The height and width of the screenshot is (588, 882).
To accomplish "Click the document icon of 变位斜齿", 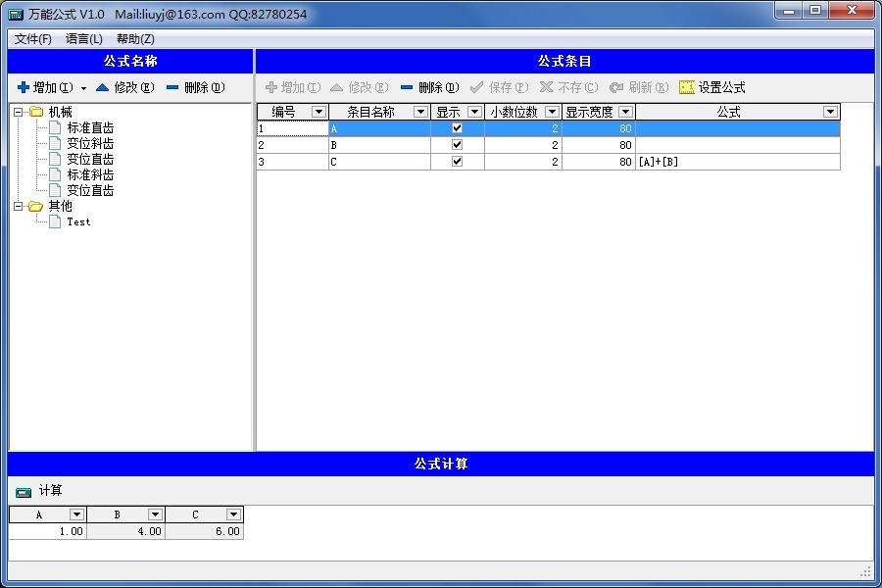I will (55, 143).
